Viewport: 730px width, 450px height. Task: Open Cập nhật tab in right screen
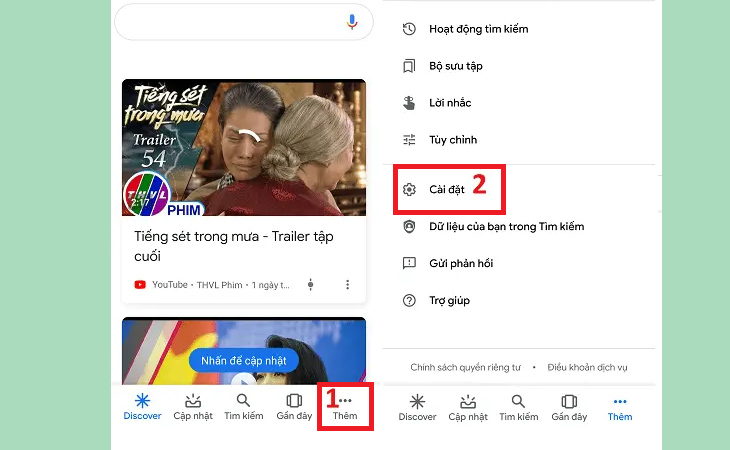coord(468,407)
